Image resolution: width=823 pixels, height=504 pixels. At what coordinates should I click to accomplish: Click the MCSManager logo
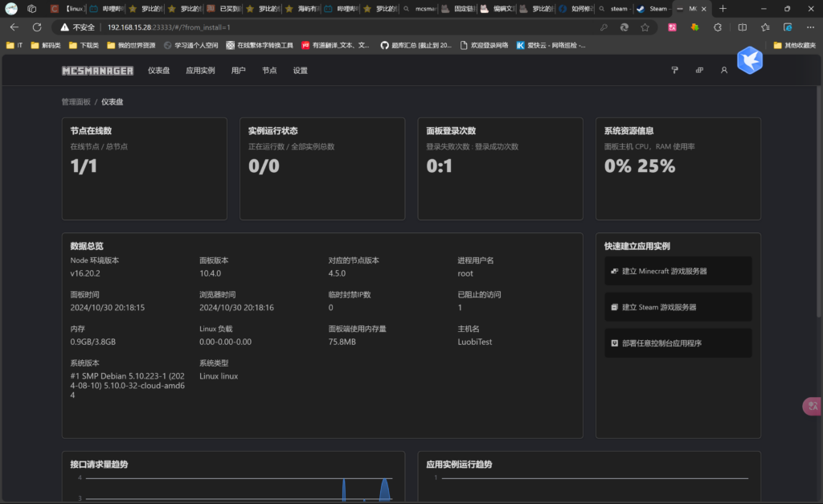click(x=97, y=71)
